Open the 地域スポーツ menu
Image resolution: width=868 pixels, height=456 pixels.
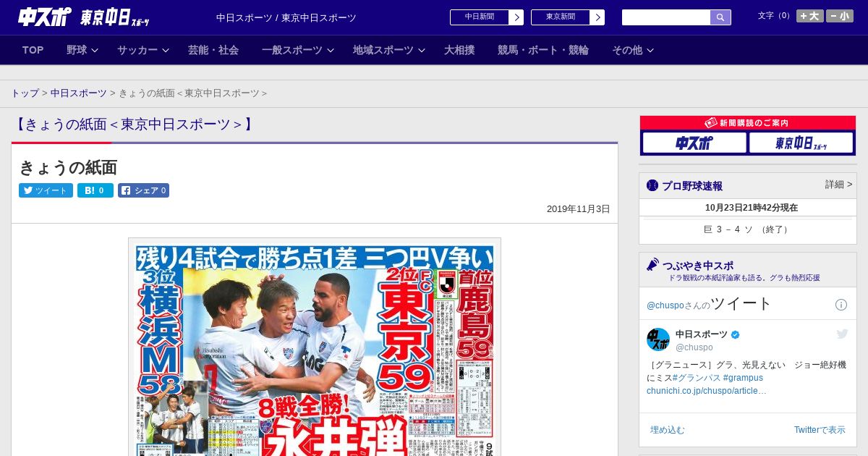click(383, 50)
